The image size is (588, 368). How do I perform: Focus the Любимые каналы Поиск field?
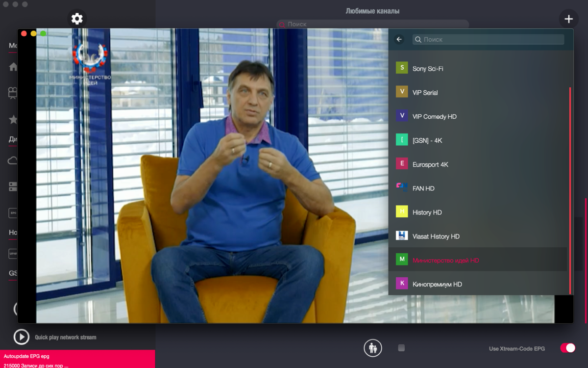click(372, 24)
